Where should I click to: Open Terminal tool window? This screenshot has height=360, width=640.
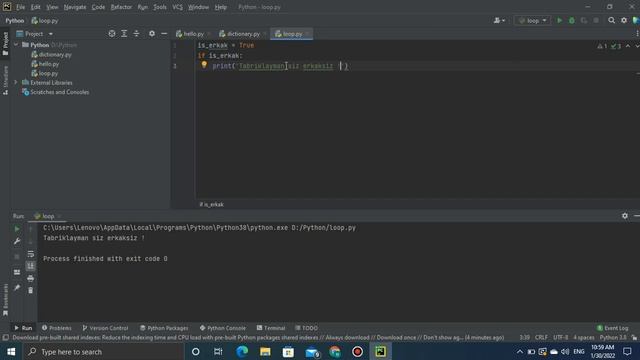click(271, 328)
